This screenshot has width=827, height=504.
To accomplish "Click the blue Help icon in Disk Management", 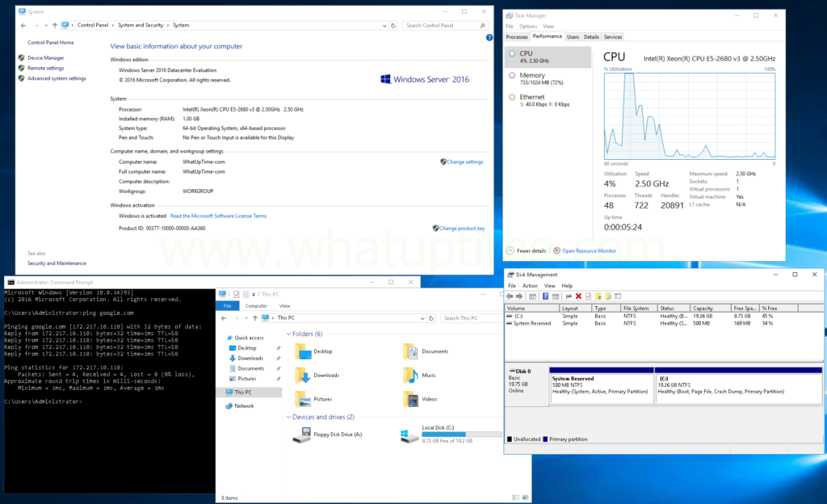I will click(545, 296).
